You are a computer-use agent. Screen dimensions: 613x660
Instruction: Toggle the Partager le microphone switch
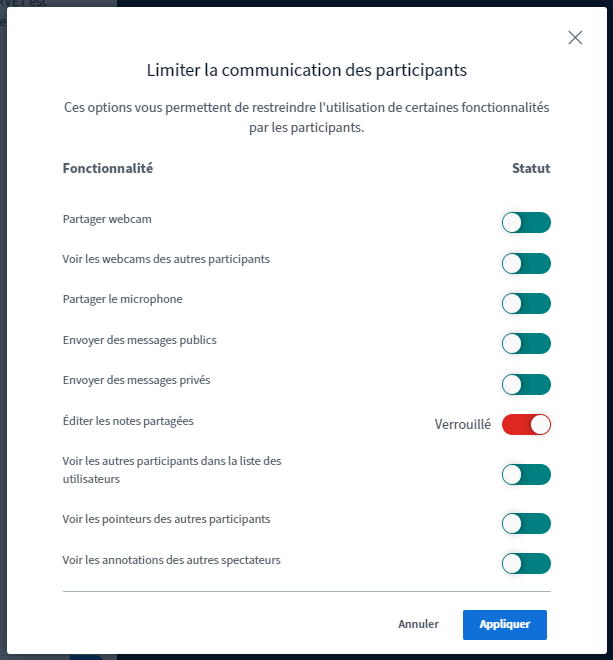[526, 303]
